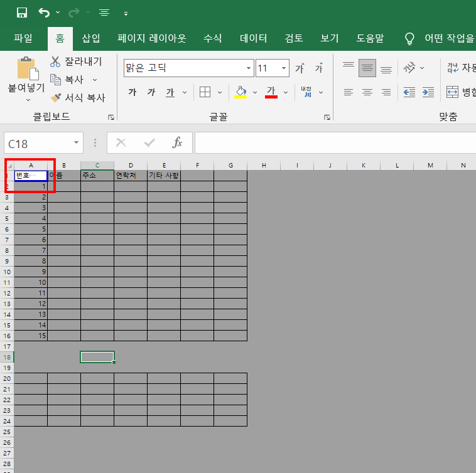Click 잘라내기 (cut) button
This screenshot has width=476, height=473.
point(76,61)
